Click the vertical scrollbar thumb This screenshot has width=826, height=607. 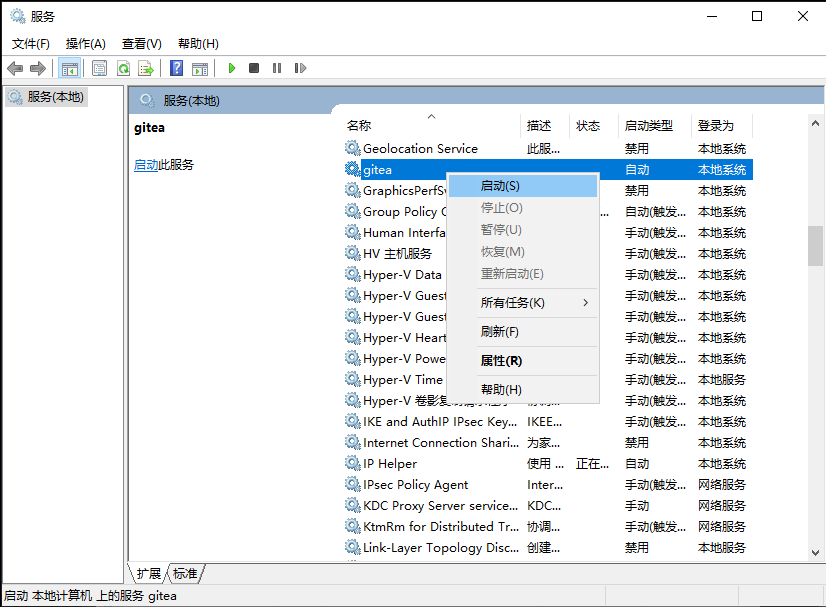(x=815, y=246)
